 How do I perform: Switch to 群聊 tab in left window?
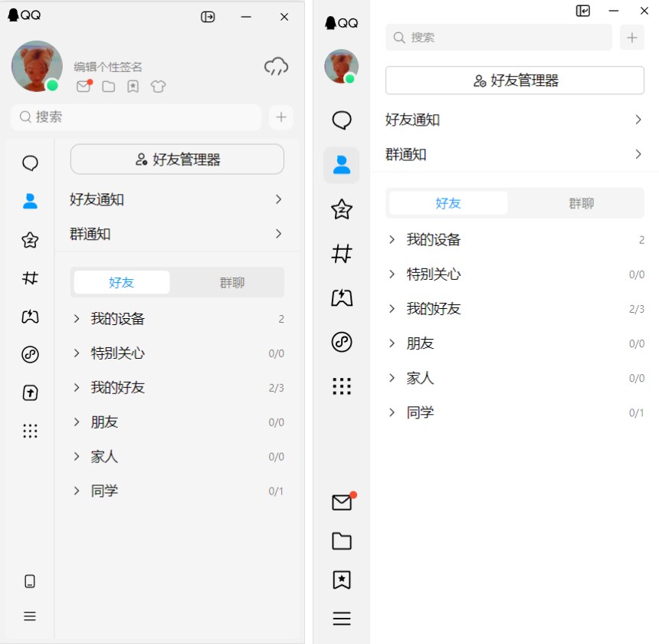click(232, 282)
